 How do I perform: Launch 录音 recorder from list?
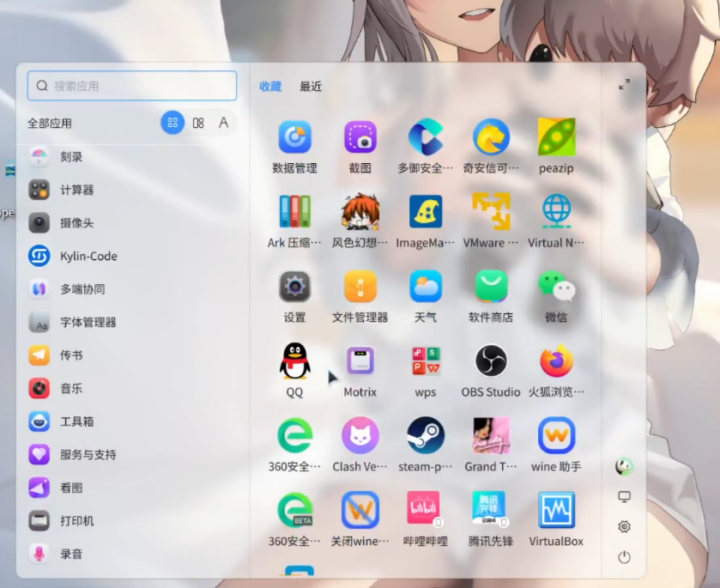(132, 554)
